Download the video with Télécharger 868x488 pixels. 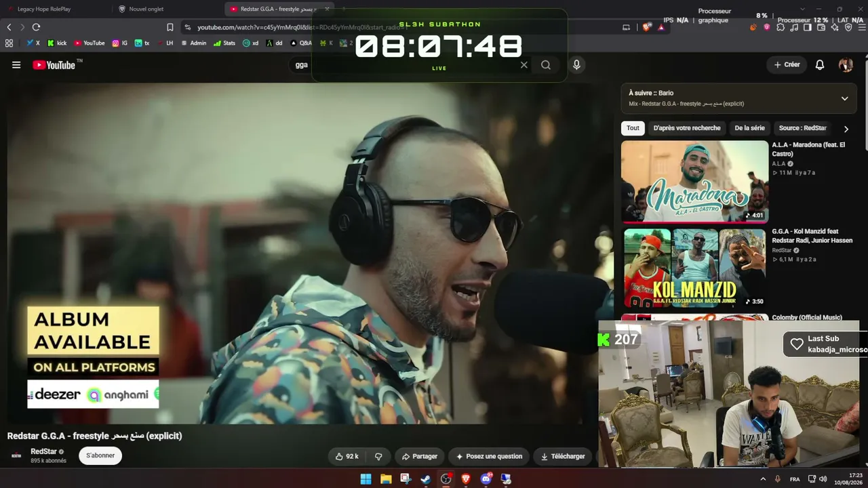[x=562, y=456]
